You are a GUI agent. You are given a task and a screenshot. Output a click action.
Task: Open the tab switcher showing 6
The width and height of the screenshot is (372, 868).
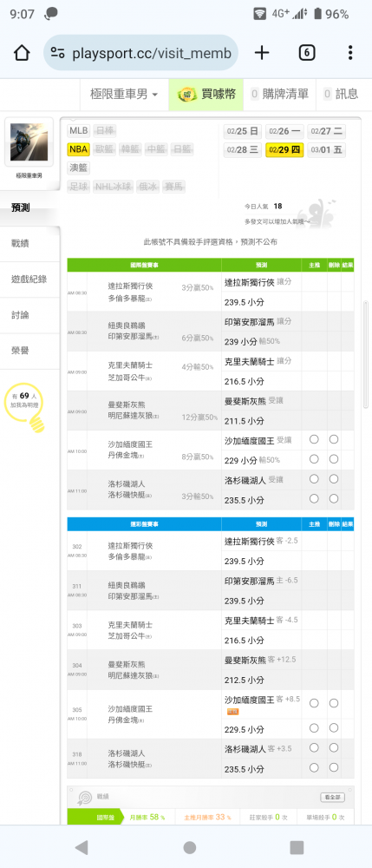pyautogui.click(x=307, y=53)
